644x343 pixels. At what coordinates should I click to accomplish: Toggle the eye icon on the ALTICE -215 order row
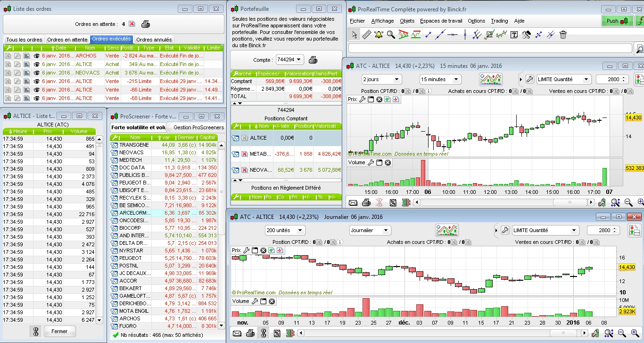[36, 81]
